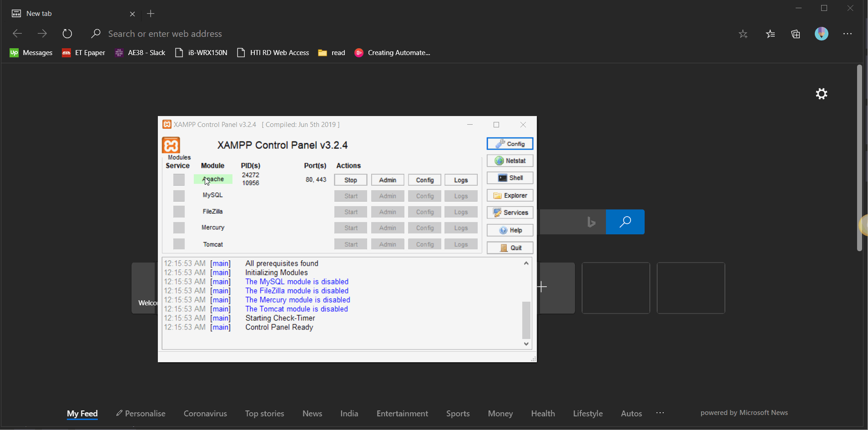
Task: Toggle the Apache service checkbox
Action: (179, 180)
